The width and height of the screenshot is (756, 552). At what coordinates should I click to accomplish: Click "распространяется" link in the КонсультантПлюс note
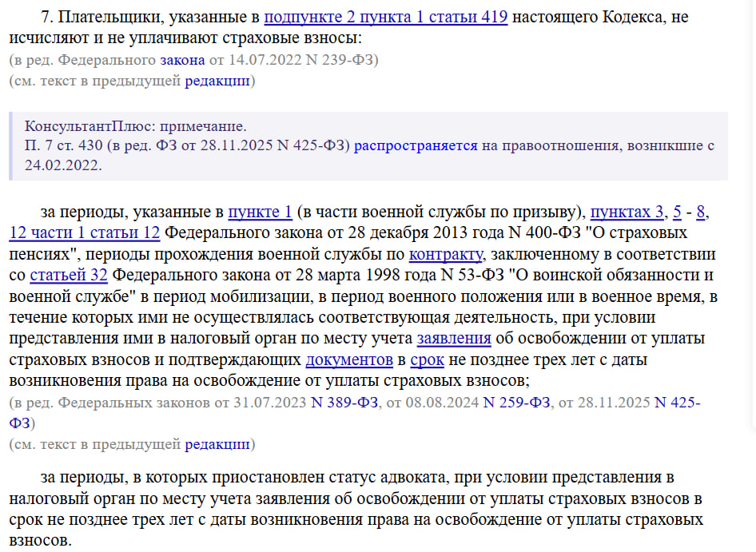[416, 146]
